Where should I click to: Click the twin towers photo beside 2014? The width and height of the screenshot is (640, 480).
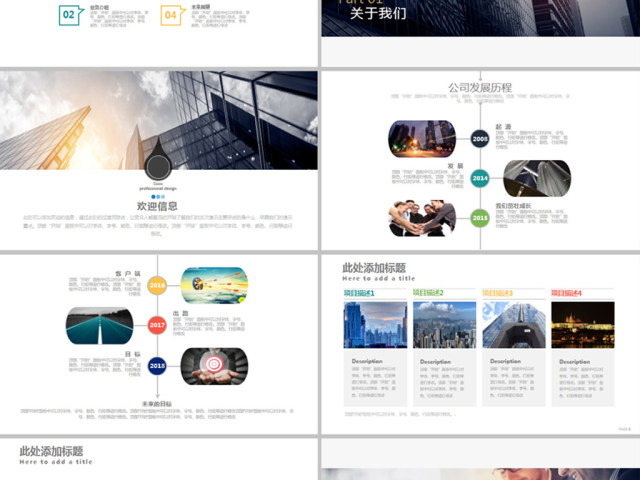(x=537, y=178)
